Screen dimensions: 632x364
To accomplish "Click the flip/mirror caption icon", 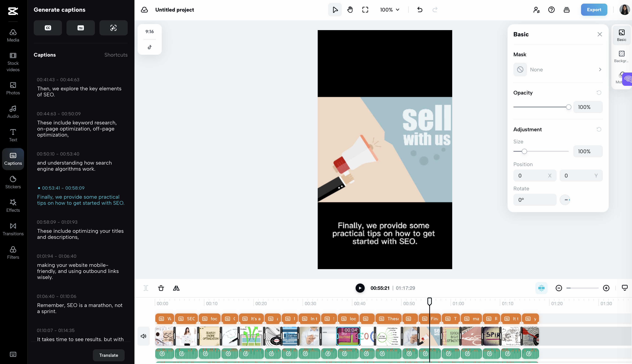I will (176, 288).
